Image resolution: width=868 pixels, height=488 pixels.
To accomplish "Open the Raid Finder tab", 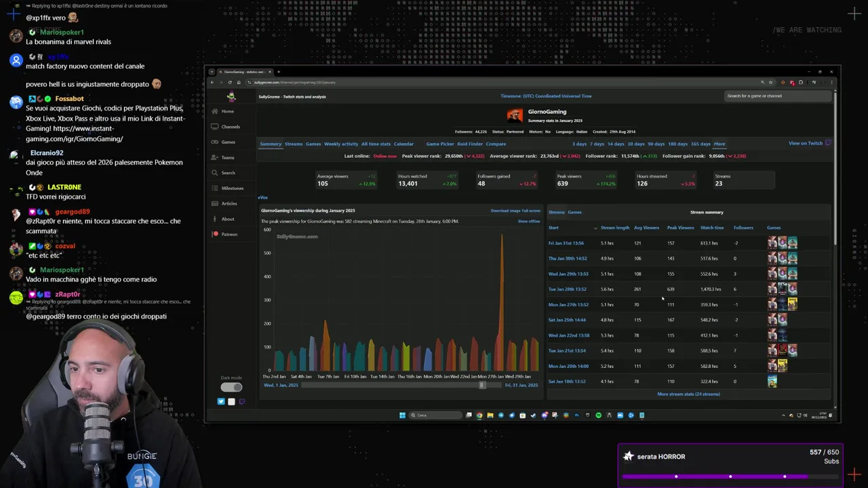I will click(470, 144).
